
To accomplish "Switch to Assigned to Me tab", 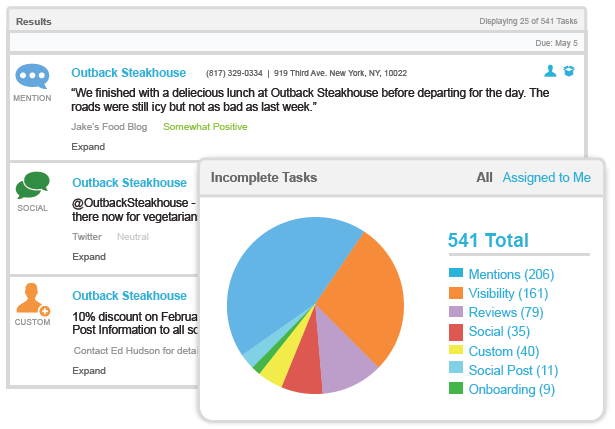I will [547, 178].
